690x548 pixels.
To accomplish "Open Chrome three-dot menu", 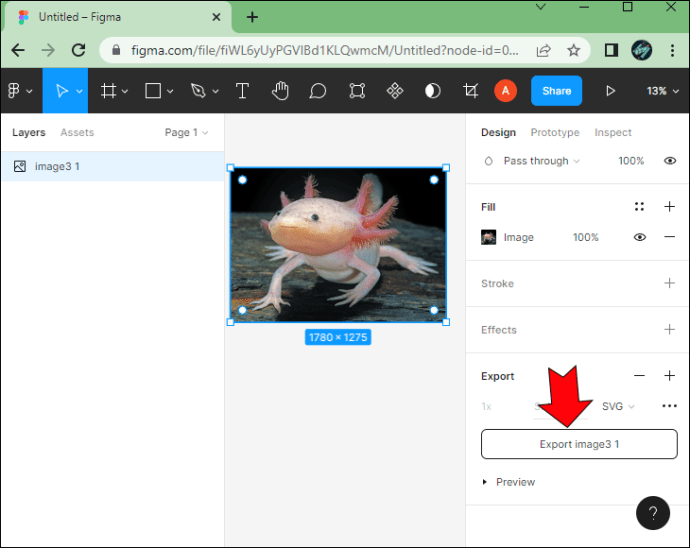I will (x=672, y=50).
